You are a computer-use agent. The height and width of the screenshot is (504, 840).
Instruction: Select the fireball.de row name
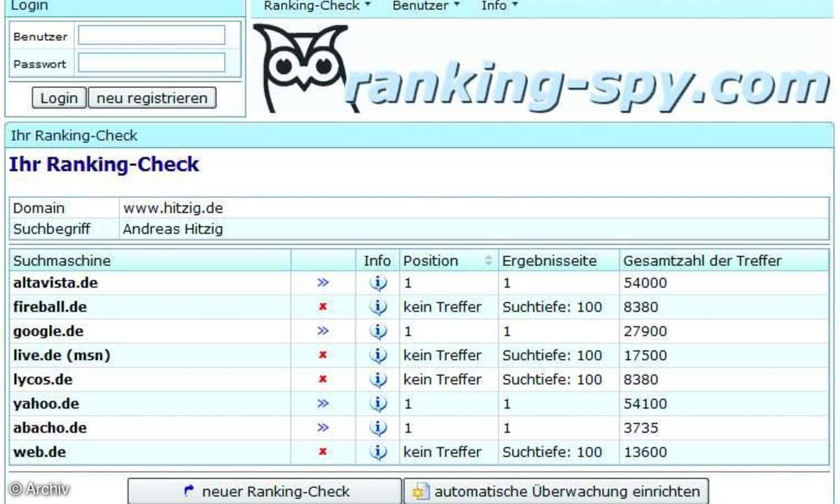tap(50, 307)
